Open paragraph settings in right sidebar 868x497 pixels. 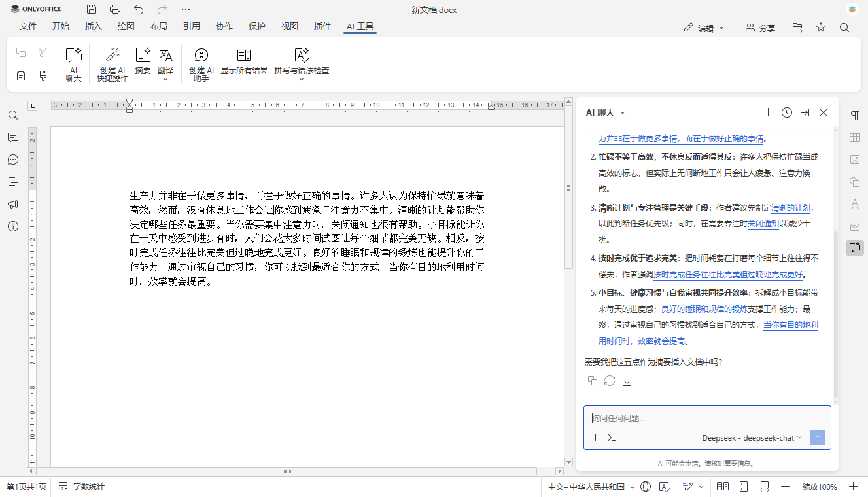854,115
